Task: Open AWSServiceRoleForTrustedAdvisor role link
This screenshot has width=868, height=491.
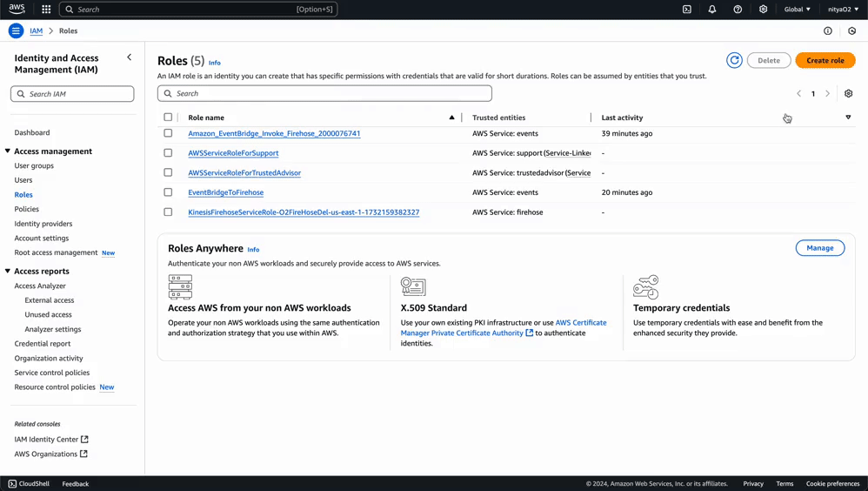Action: (244, 173)
